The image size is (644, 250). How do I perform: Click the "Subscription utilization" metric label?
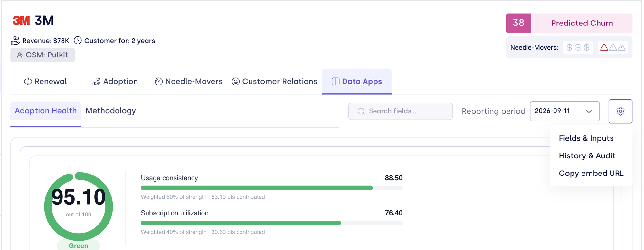point(175,213)
